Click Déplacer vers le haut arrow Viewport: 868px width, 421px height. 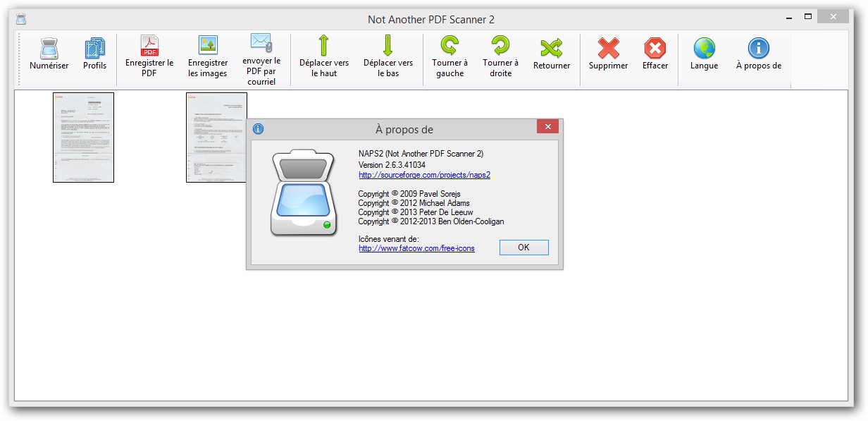tap(324, 46)
